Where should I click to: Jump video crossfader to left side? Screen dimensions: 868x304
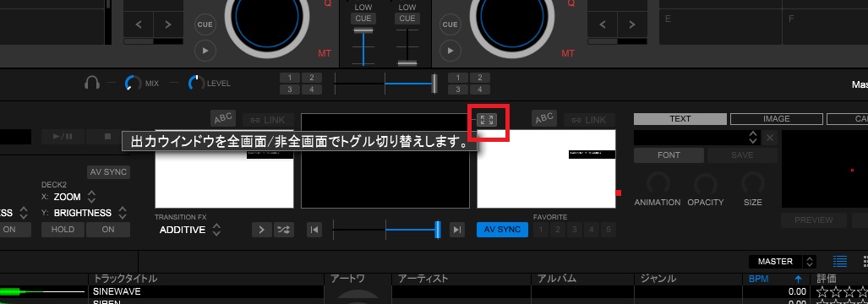pyautogui.click(x=314, y=230)
